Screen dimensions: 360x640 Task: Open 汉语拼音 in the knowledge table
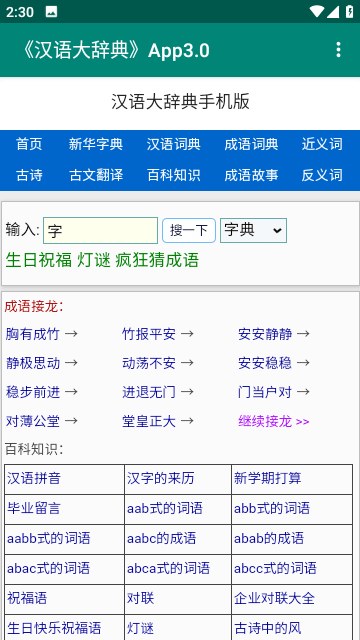[34, 478]
